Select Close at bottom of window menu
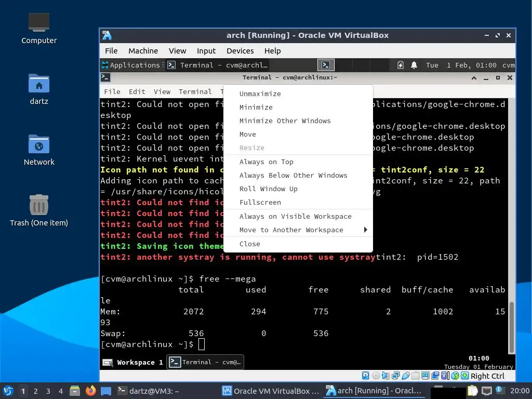Viewport: 532px width, 399px height. pos(298,244)
